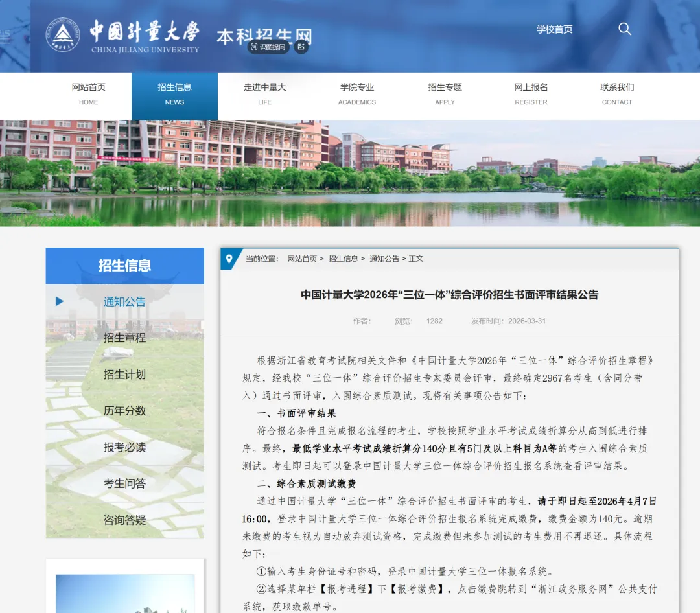
Task: Select 招生计划 in the sidebar
Action: (x=124, y=375)
